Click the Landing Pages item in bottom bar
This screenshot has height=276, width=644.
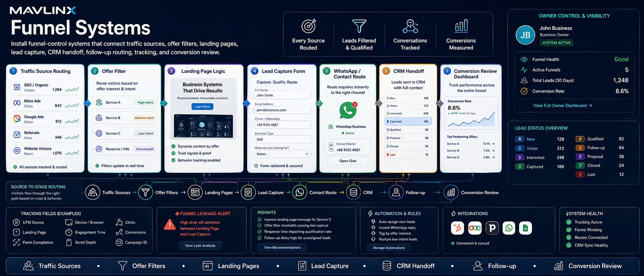[x=231, y=266]
